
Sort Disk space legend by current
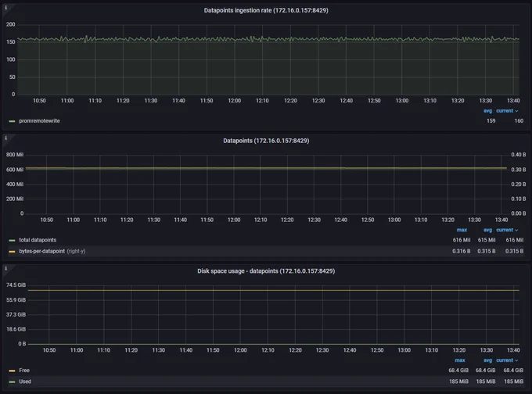507,360
